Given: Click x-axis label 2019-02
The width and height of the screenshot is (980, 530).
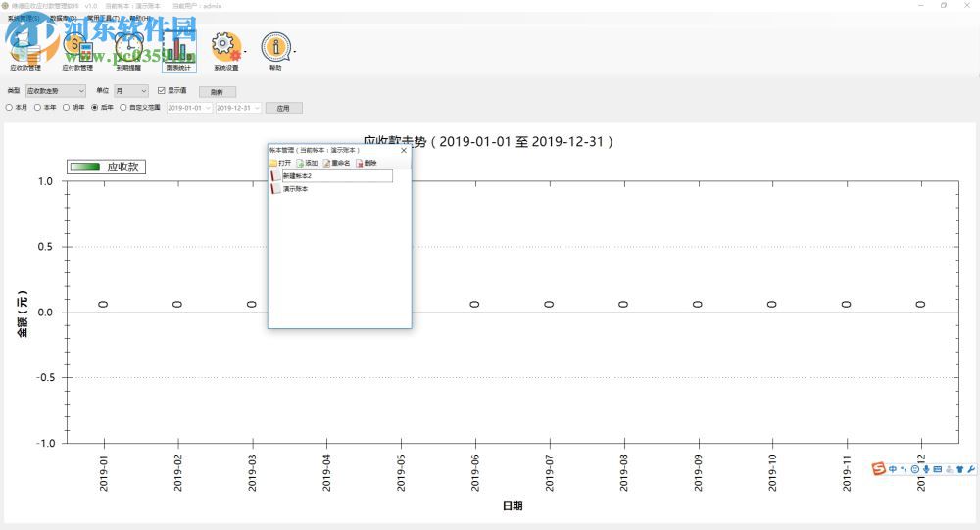Looking at the screenshot, I should click(177, 472).
